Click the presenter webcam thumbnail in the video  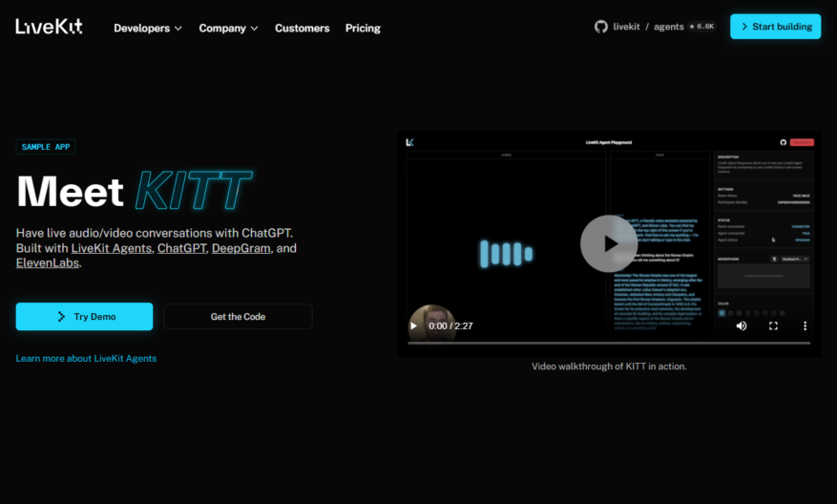pos(431,323)
